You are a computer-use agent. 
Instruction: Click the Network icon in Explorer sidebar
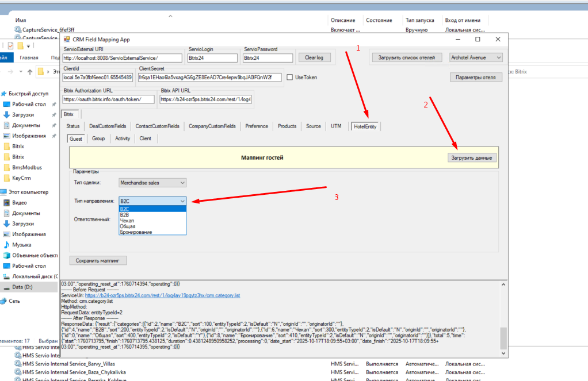click(x=4, y=301)
